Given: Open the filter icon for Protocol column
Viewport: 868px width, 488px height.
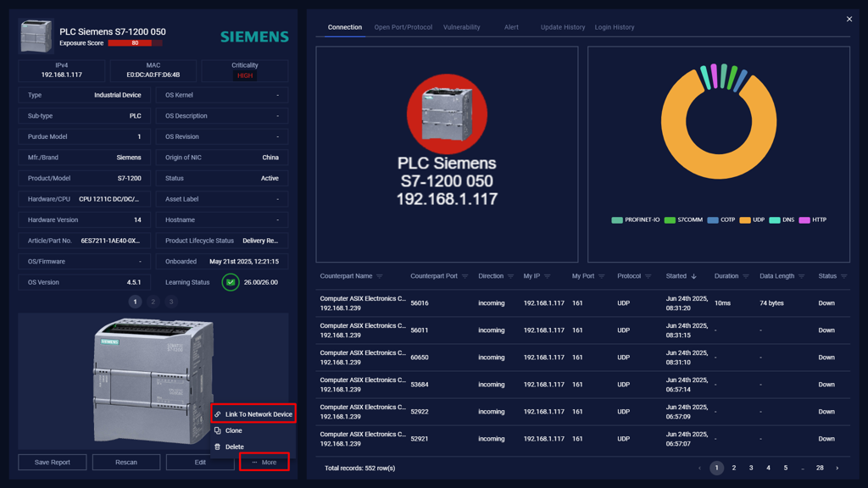Looking at the screenshot, I should (648, 276).
